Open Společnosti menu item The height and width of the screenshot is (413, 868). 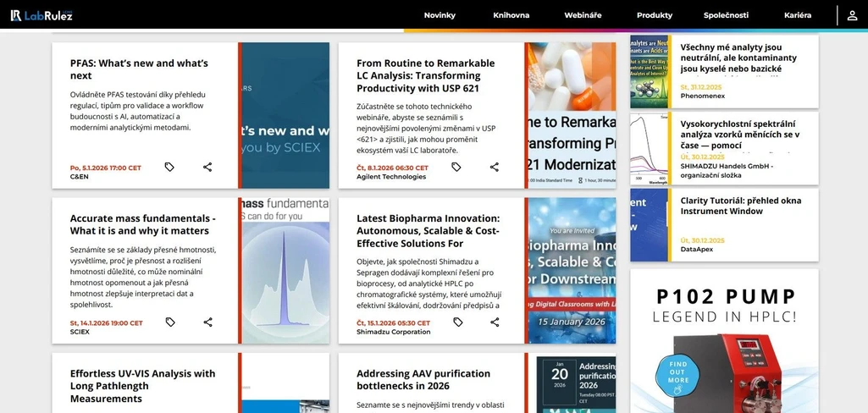point(726,15)
